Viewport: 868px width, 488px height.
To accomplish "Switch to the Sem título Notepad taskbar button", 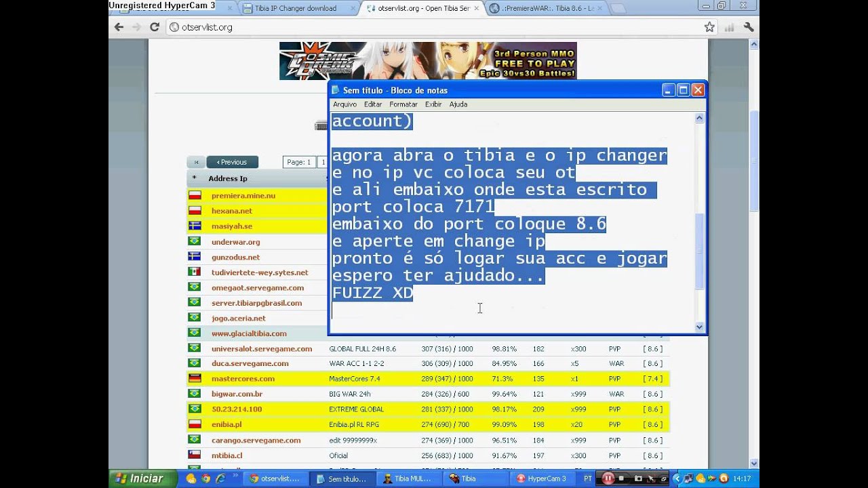I will (342, 479).
